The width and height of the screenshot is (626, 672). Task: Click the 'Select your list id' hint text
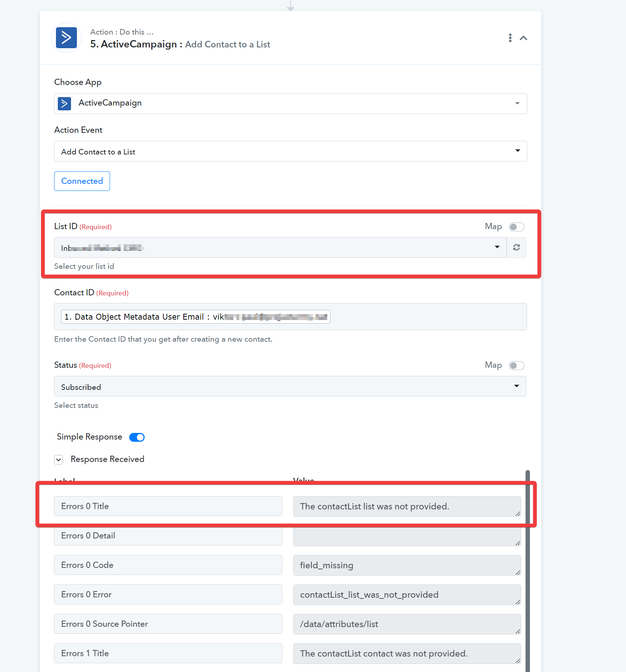[84, 266]
